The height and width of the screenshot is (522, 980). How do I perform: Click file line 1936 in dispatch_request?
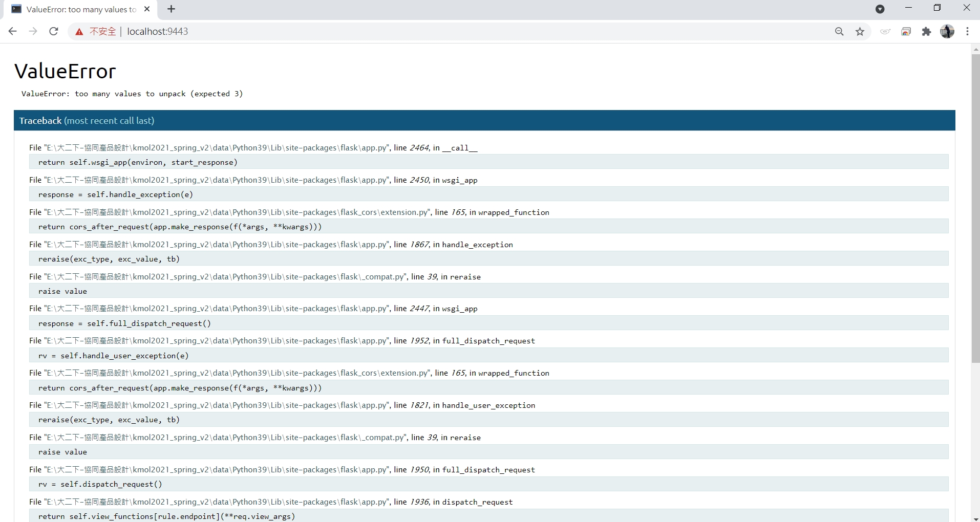tap(271, 502)
